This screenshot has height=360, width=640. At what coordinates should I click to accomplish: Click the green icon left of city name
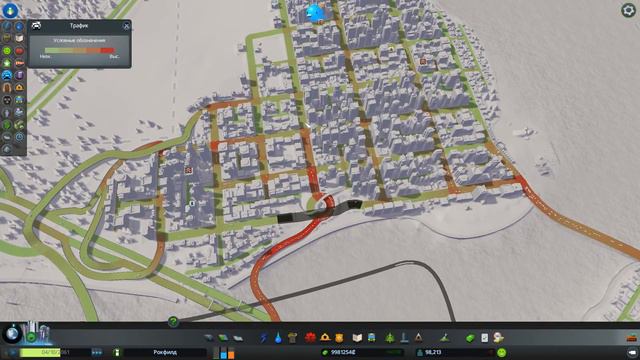pos(117,352)
